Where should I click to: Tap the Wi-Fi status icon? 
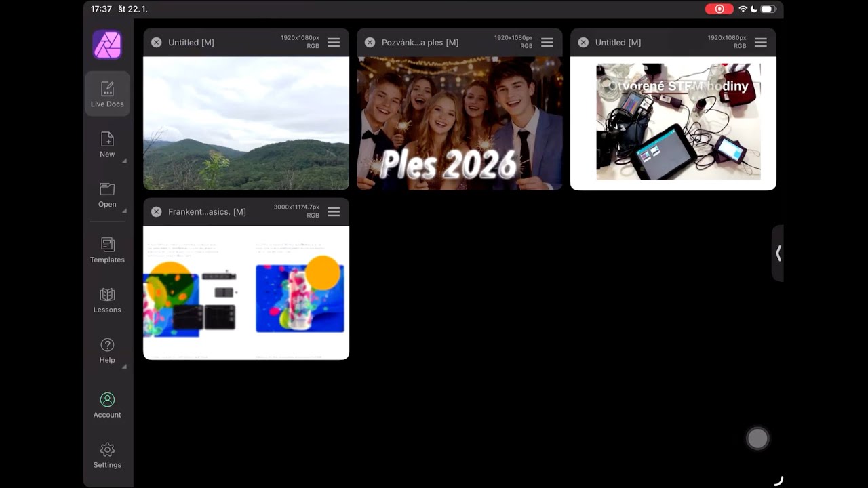click(x=743, y=9)
